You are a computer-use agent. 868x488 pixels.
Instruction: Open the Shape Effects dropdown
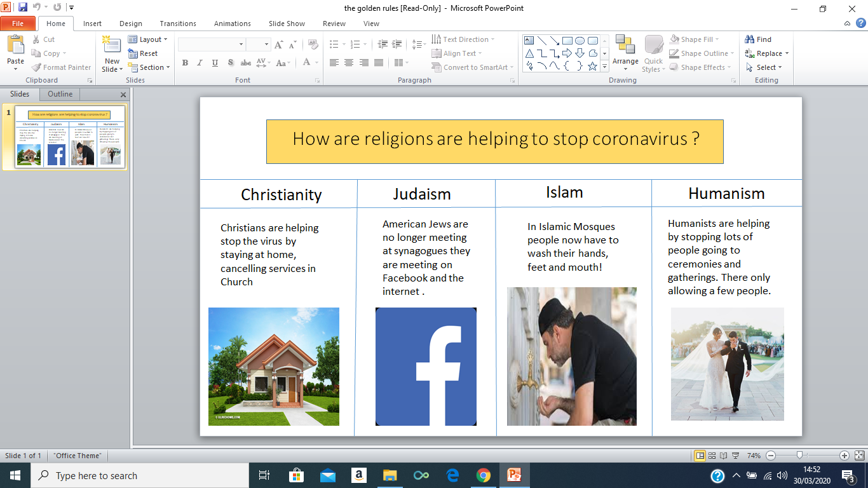coord(702,67)
